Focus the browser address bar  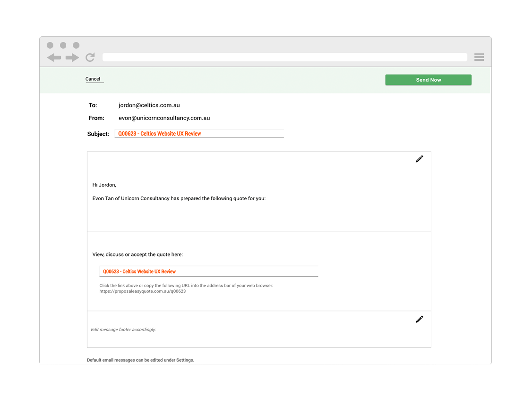285,57
